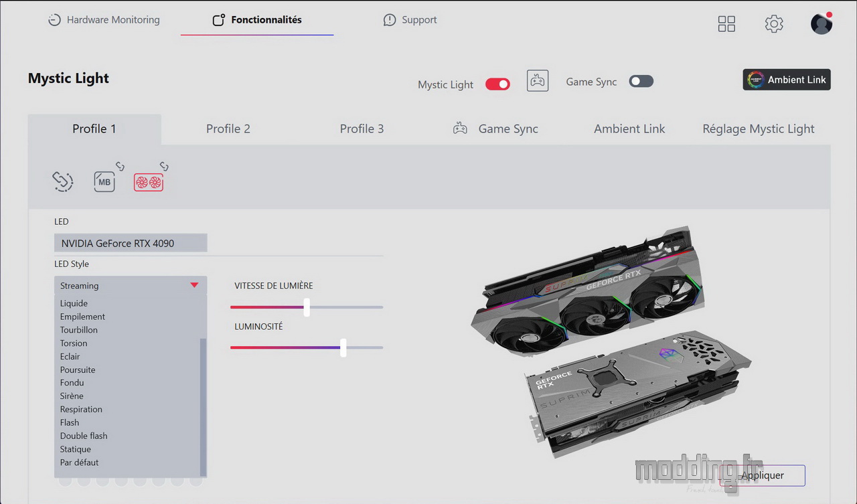Choose Double flash LED style
This screenshot has height=504, width=857.
(84, 436)
